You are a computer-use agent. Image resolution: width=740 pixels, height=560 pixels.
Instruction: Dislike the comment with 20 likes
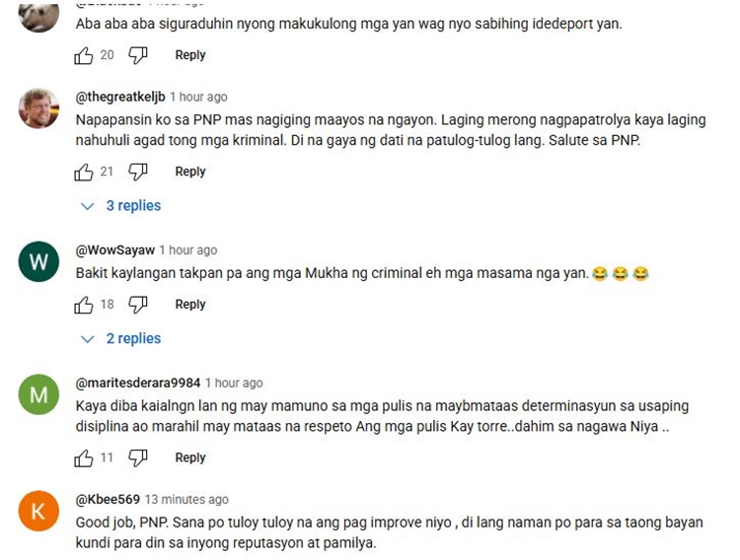point(138,55)
